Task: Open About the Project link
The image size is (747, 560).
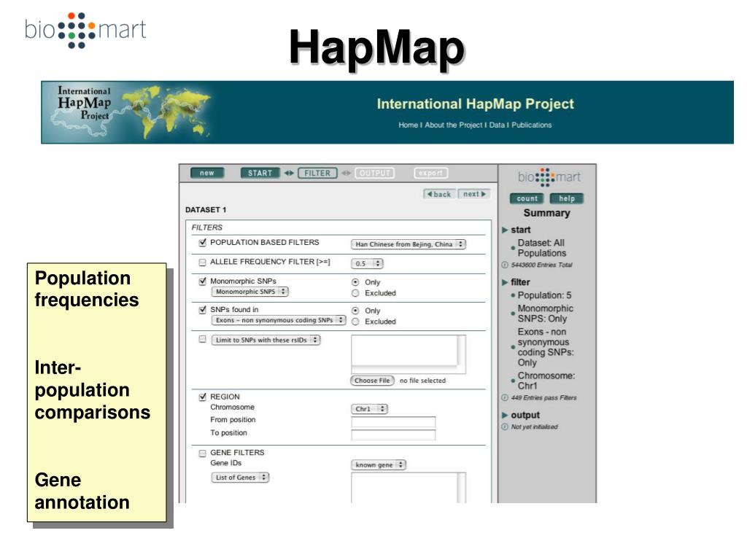Action: click(454, 125)
